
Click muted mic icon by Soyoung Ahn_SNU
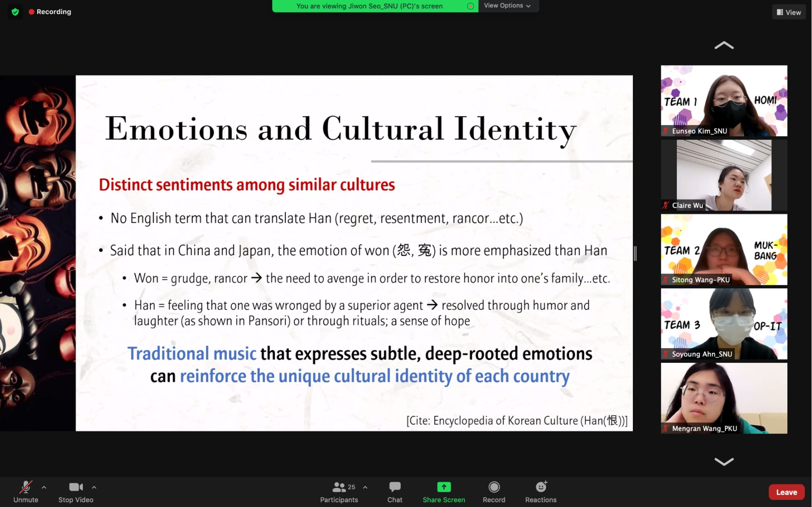click(666, 354)
